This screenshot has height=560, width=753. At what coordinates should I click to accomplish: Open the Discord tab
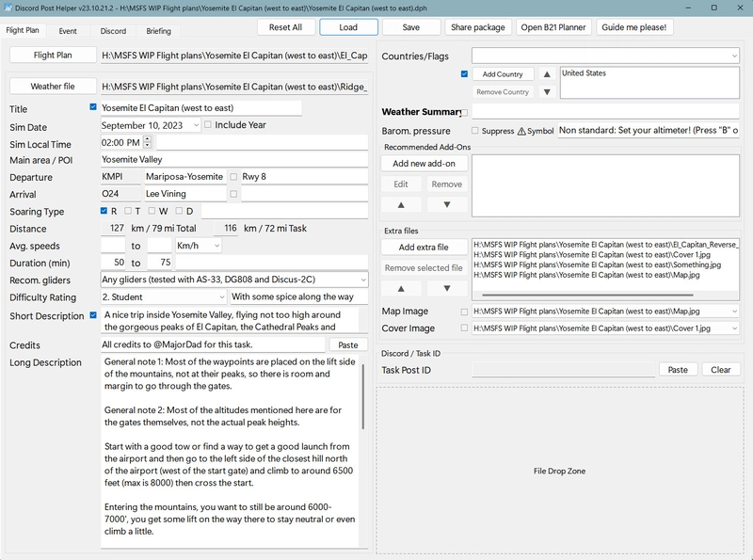(113, 31)
